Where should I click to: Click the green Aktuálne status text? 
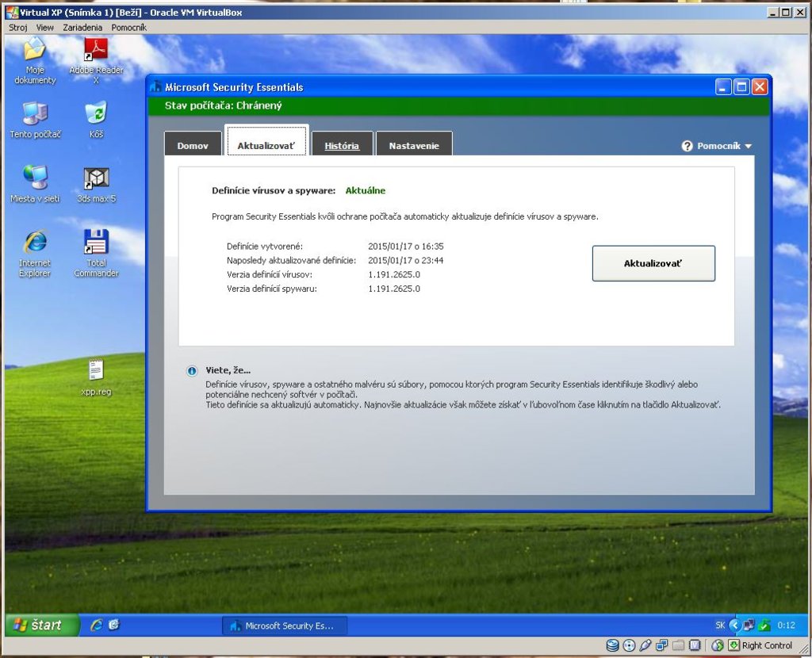[365, 190]
